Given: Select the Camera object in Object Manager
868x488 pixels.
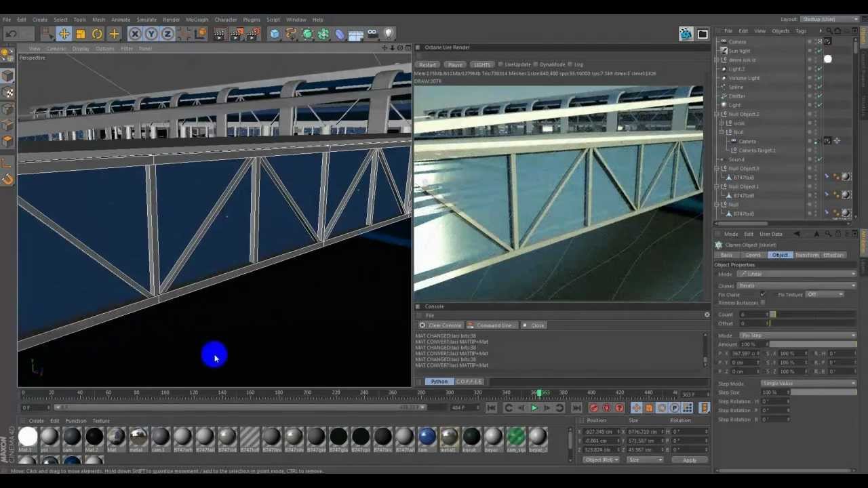Looking at the screenshot, I should pos(737,42).
